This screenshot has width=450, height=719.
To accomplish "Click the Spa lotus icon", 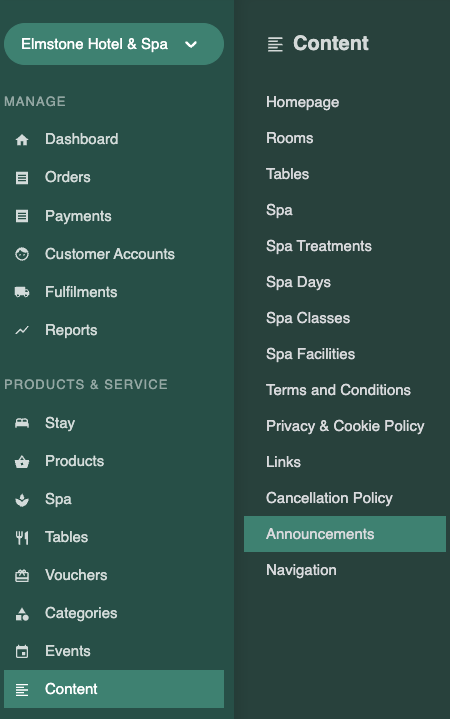I will point(22,499).
